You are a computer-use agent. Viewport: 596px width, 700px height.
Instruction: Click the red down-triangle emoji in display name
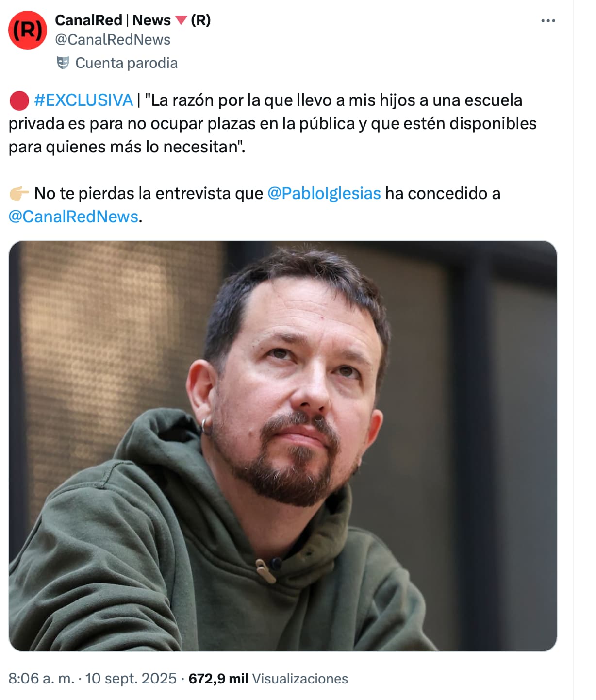(181, 20)
